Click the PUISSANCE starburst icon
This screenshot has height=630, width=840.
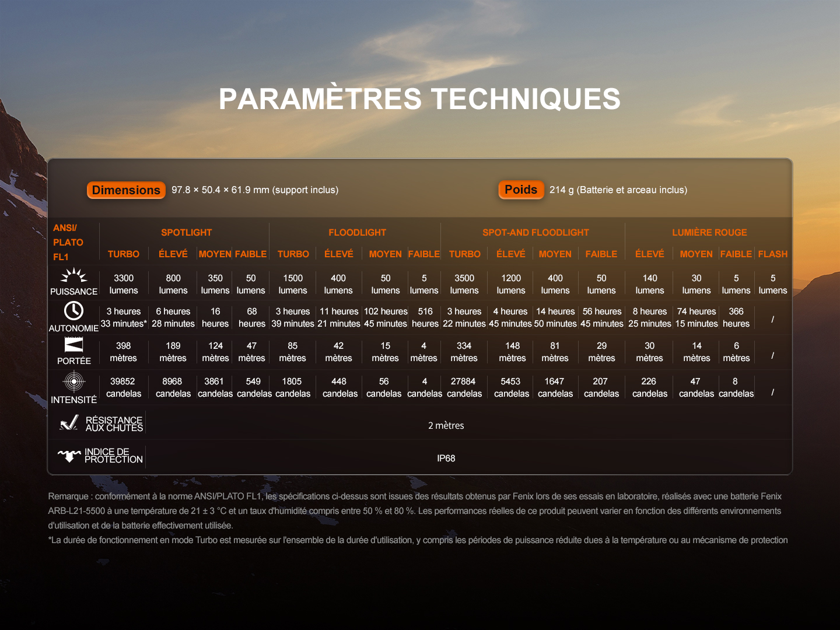(74, 275)
